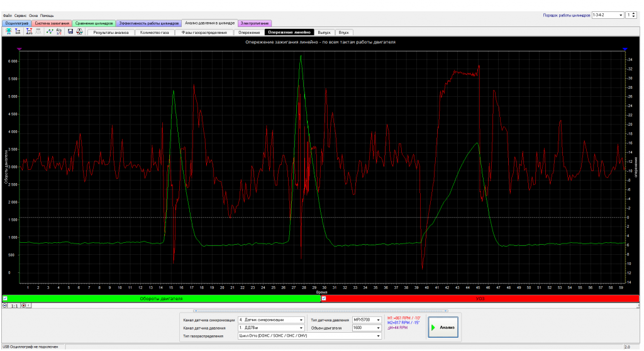Open the Выпуск sub-tab

pos(325,33)
